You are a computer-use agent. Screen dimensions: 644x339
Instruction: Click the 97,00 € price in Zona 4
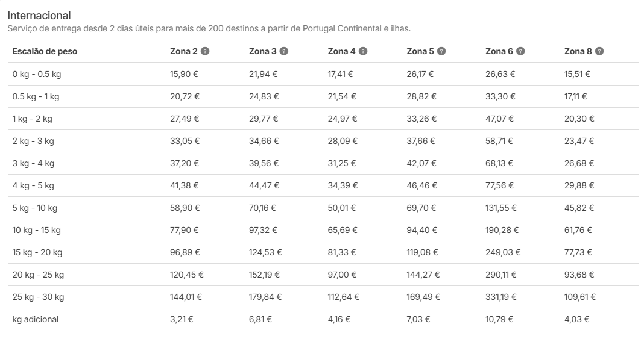pos(343,275)
